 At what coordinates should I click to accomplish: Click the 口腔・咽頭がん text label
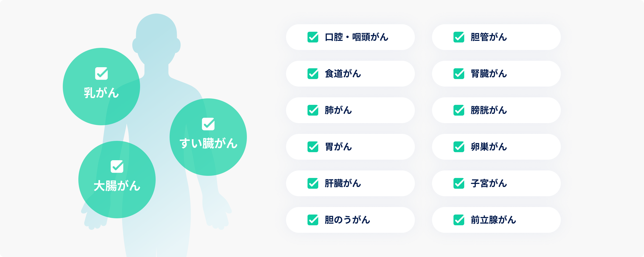coord(357,37)
